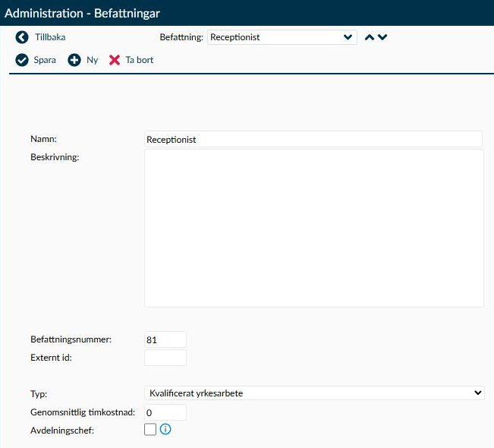Open the Avdelningschef info icon
Image resolution: width=494 pixels, height=448 pixels.
[x=165, y=429]
